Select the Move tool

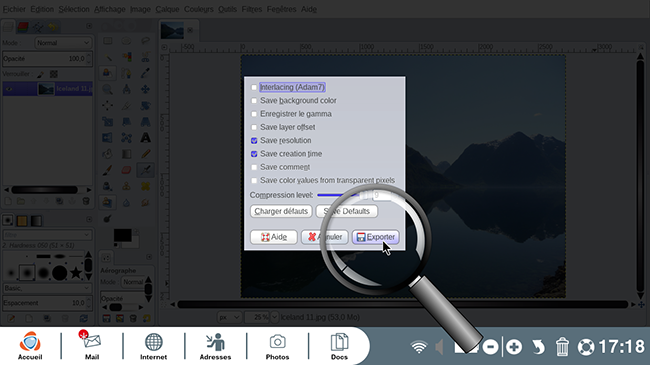click(146, 89)
